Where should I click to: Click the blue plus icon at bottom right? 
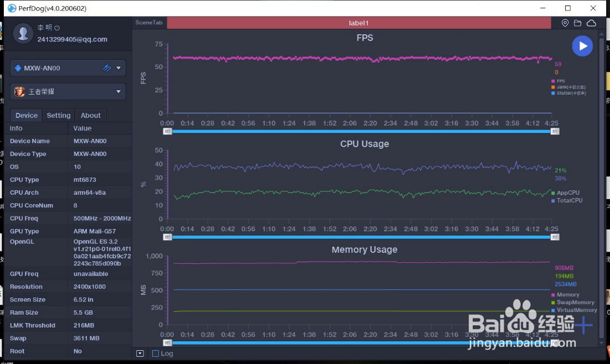[583, 325]
